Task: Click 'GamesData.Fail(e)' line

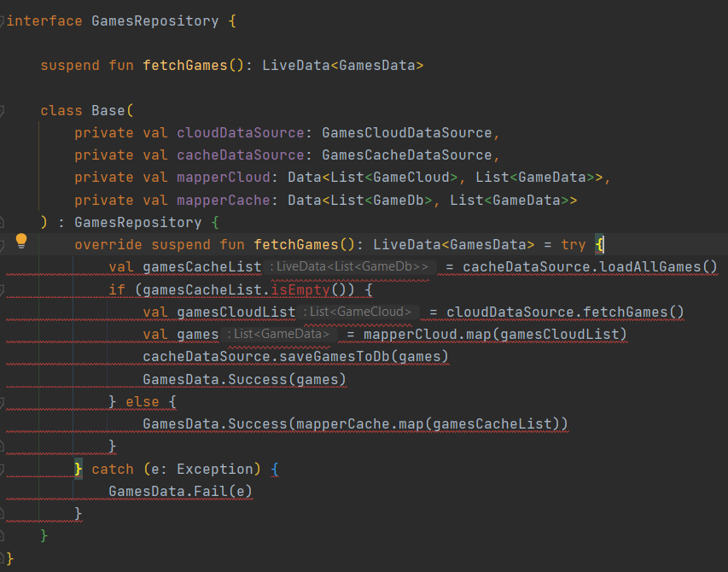Action: click(x=181, y=491)
